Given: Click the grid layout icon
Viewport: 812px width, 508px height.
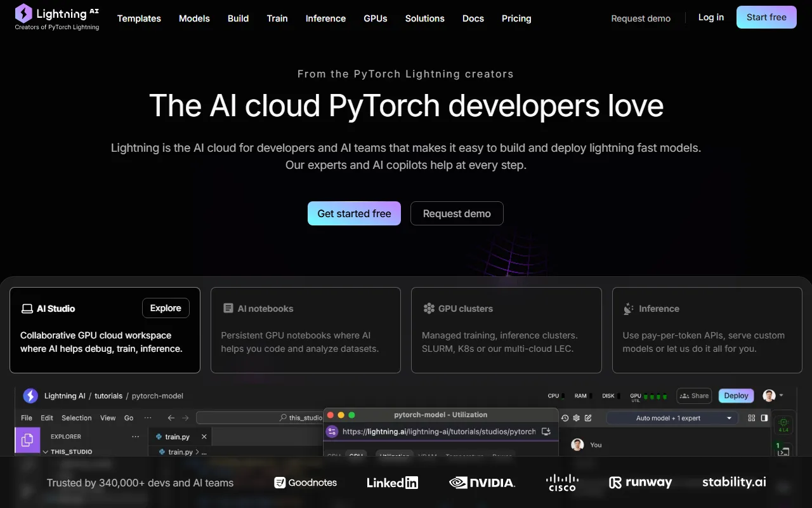Looking at the screenshot, I should coord(752,418).
